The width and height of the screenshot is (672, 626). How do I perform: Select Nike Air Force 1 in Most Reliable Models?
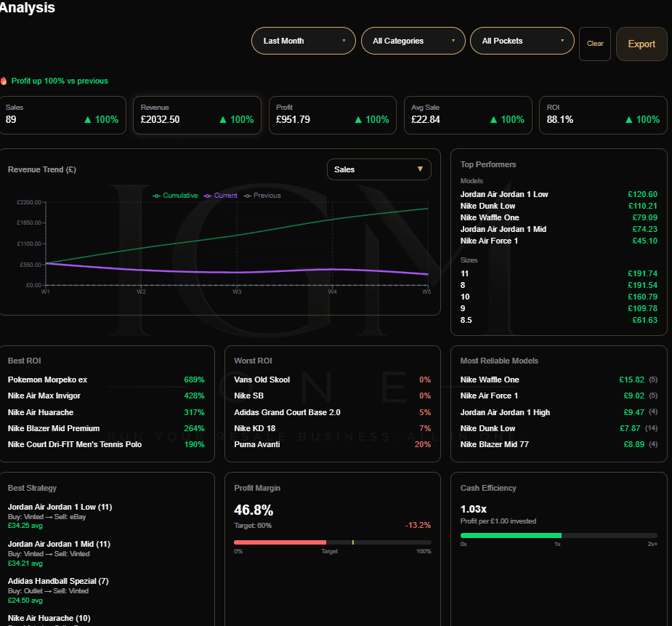pyautogui.click(x=559, y=396)
